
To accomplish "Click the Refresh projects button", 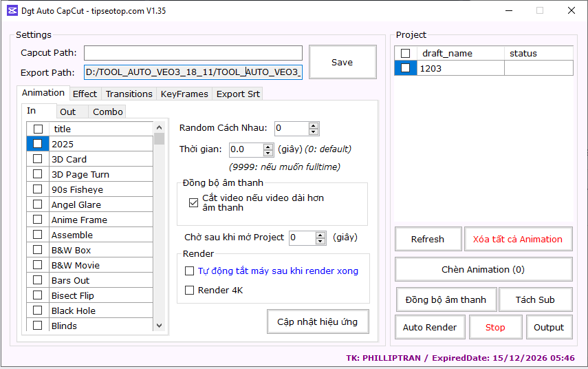I will [x=428, y=239].
